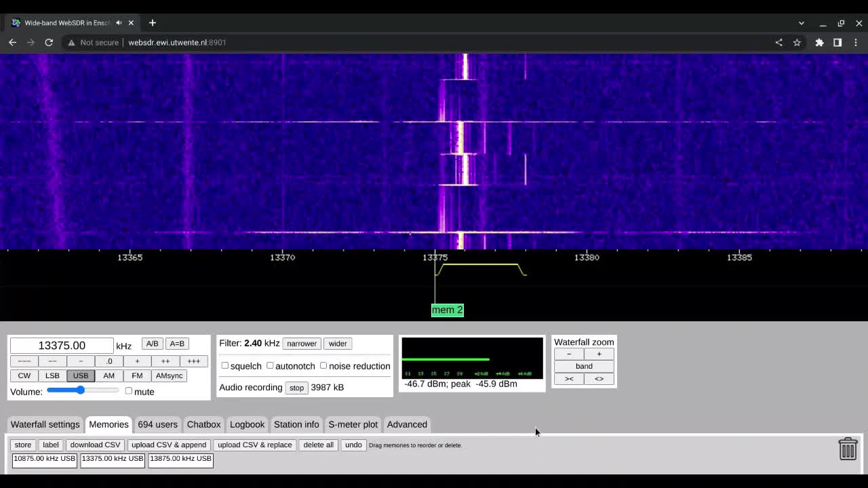The image size is (868, 488).
Task: Select AMsync mode
Action: click(170, 375)
